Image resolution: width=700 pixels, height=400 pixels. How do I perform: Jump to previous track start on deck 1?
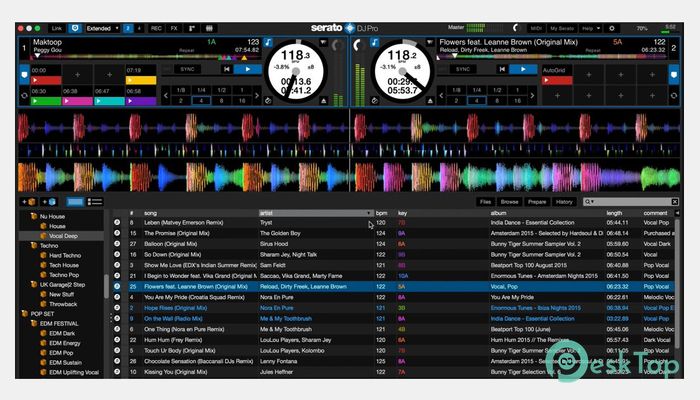tap(227, 69)
